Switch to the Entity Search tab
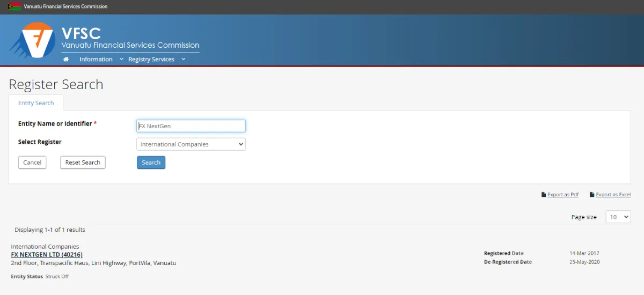Image resolution: width=644 pixels, height=295 pixels. point(36,103)
